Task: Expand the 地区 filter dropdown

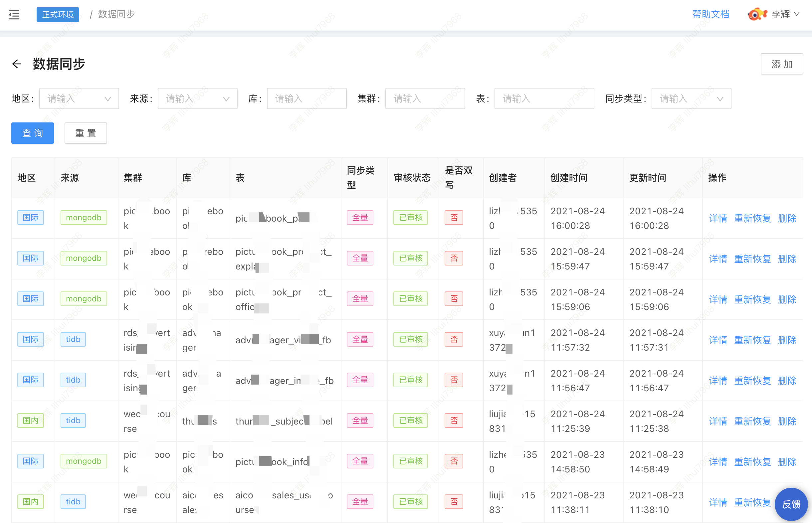Action: (x=79, y=99)
